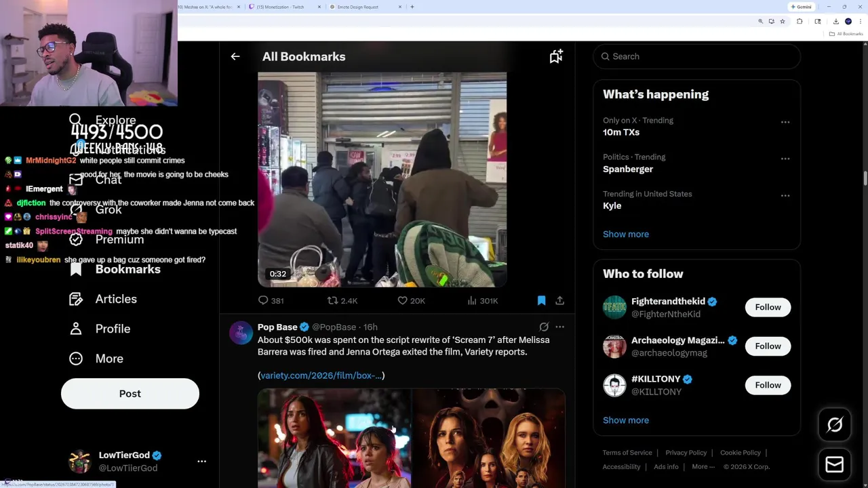868x488 pixels.
Task: Switch to the Monetization - Twitch tab
Action: coord(285,7)
